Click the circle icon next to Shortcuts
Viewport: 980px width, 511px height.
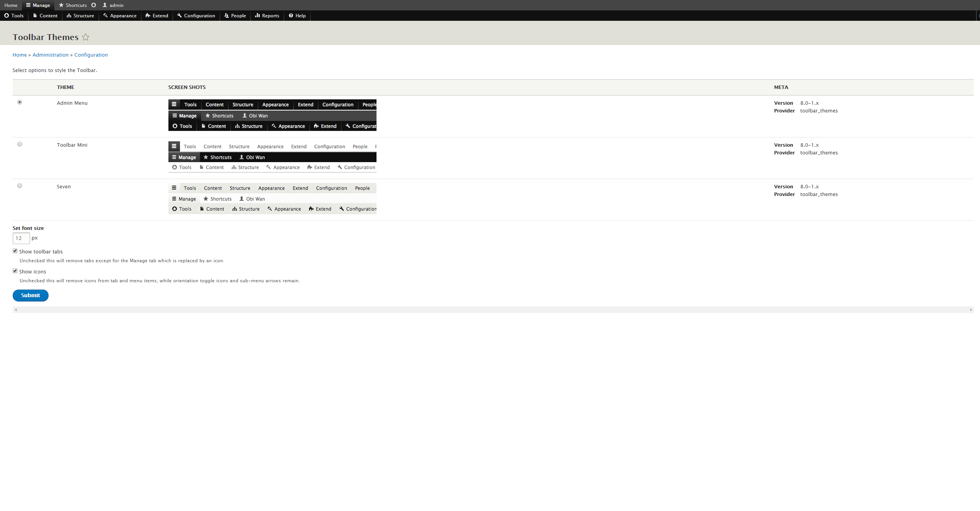pos(94,5)
